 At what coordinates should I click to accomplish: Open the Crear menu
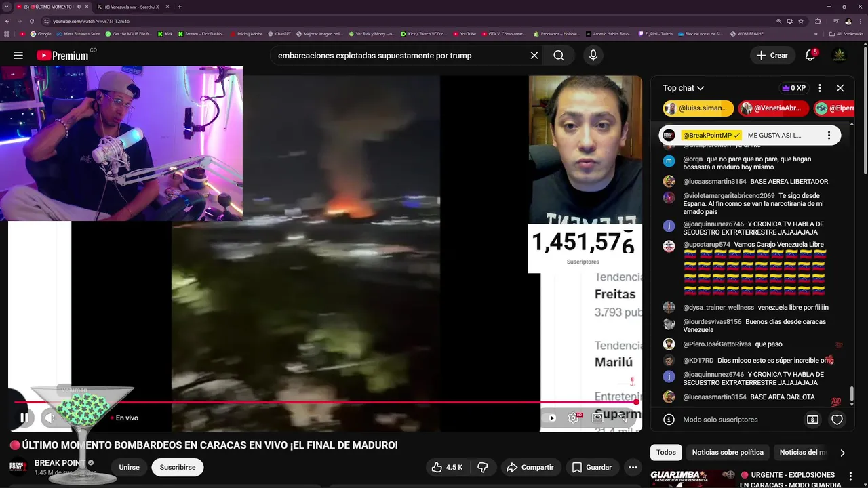(x=772, y=56)
